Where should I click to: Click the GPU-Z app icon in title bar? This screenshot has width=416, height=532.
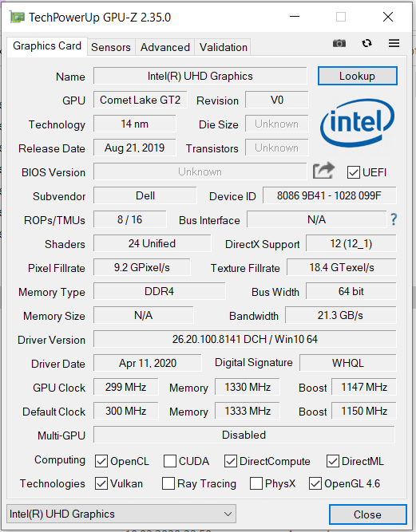coord(17,17)
